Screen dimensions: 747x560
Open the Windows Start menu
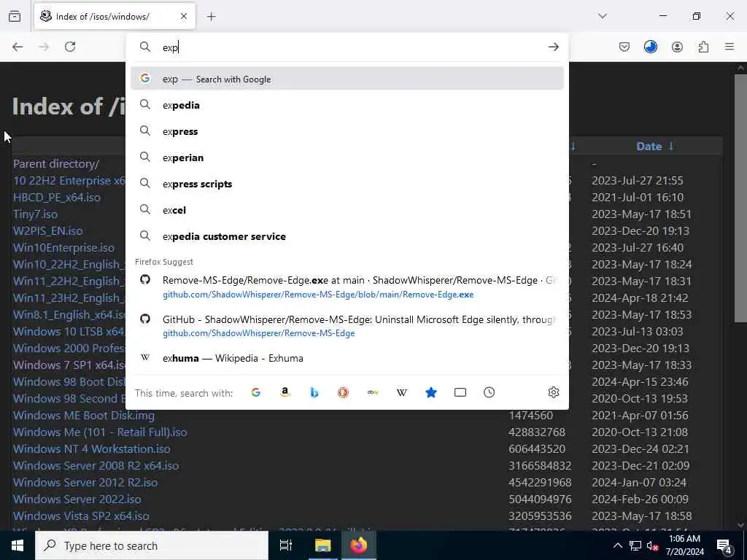[x=18, y=545]
